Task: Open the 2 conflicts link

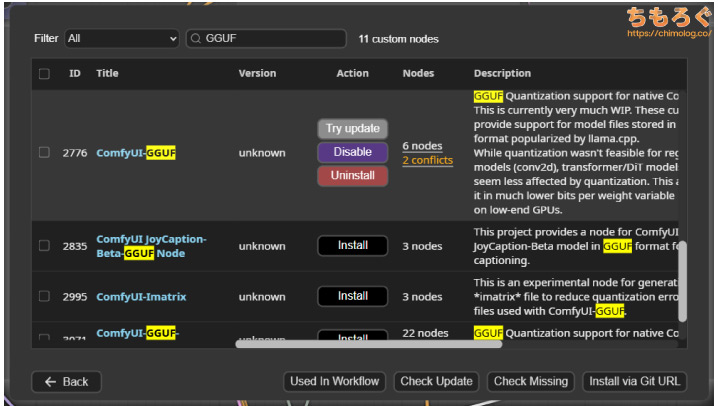Action: point(428,160)
